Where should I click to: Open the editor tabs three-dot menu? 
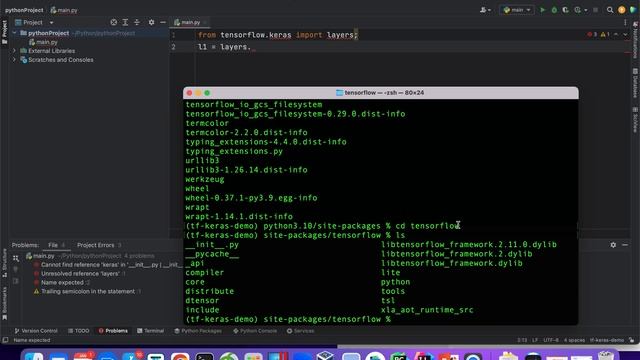(625, 22)
